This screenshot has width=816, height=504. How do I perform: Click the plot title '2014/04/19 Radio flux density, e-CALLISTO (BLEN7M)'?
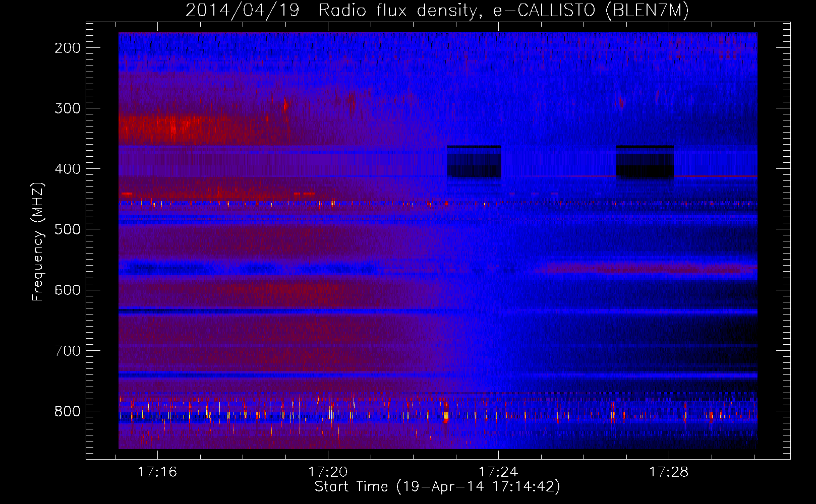point(437,11)
